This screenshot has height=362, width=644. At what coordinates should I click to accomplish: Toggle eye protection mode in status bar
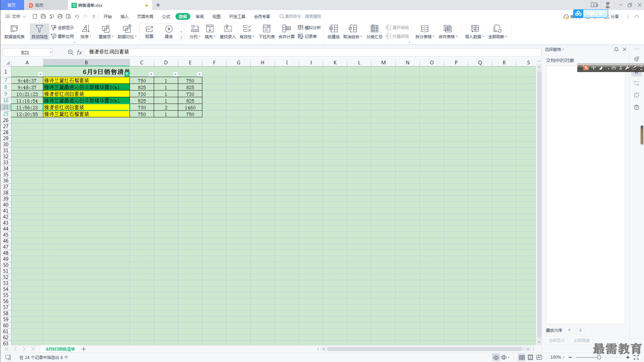496,357
